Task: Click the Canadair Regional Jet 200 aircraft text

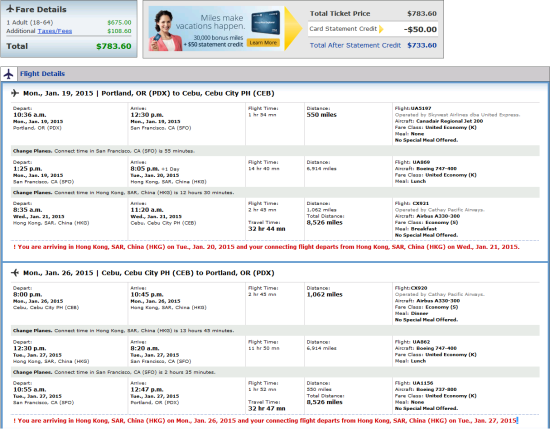Action: coord(450,121)
